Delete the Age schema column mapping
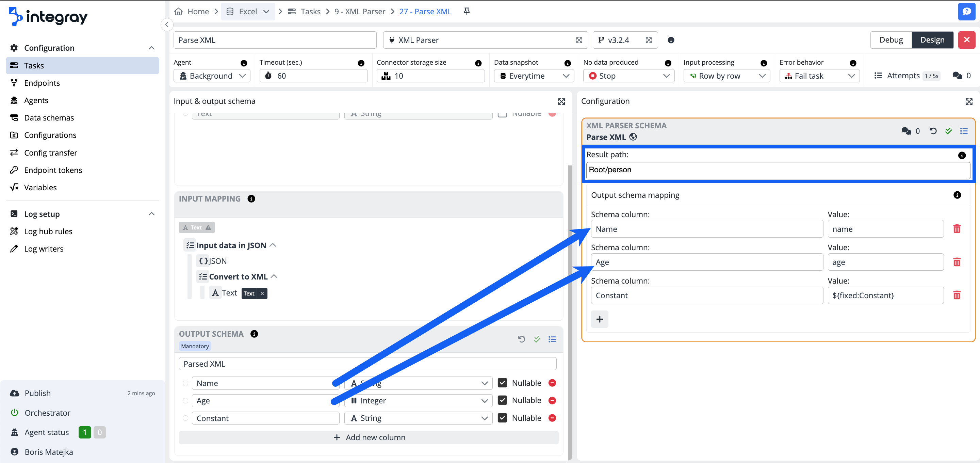The image size is (980, 463). (x=957, y=262)
